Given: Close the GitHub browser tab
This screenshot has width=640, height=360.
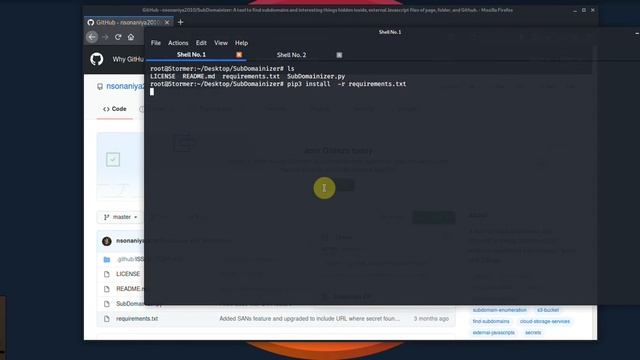Looking at the screenshot, I should [x=167, y=22].
